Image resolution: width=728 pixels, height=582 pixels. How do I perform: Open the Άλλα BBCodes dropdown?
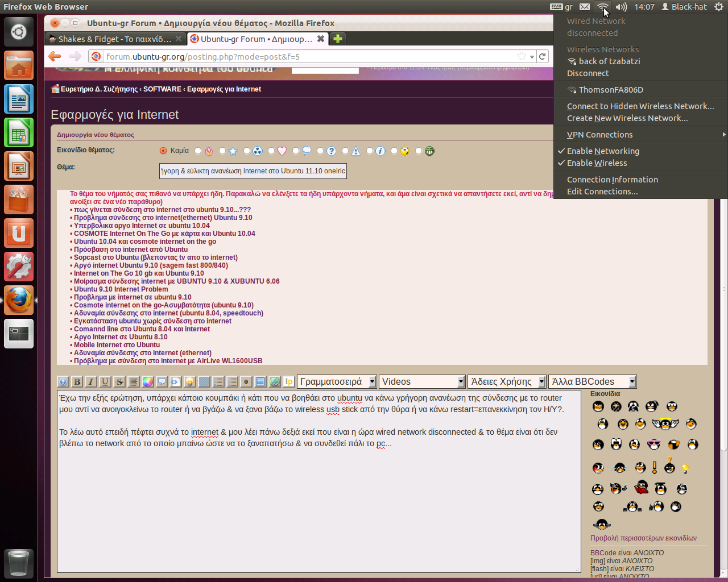pyautogui.click(x=592, y=382)
